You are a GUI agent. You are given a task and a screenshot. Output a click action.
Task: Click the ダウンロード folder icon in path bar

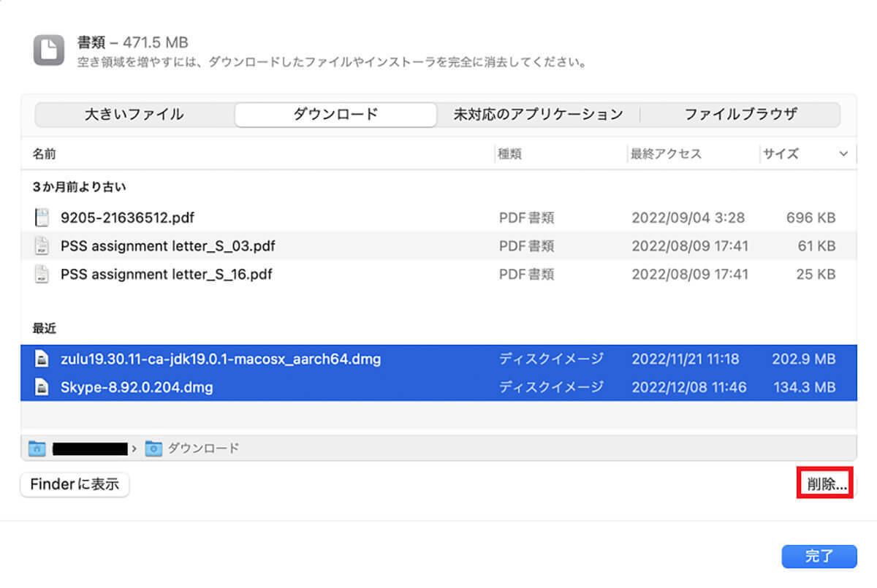pos(153,448)
